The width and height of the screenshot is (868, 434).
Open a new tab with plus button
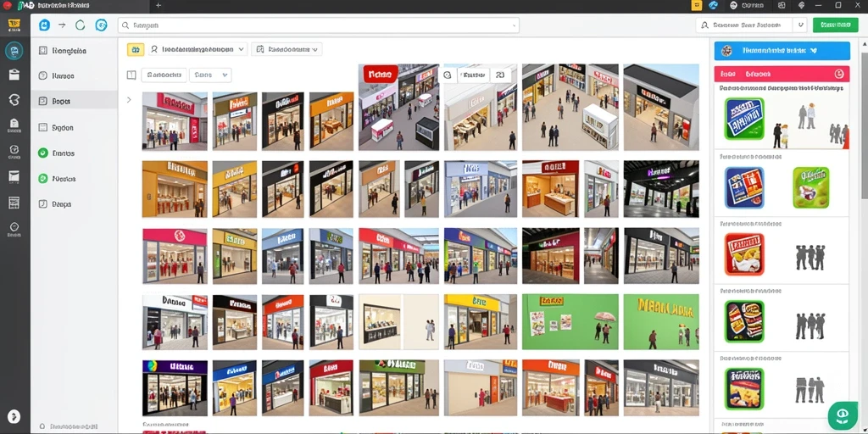click(159, 5)
